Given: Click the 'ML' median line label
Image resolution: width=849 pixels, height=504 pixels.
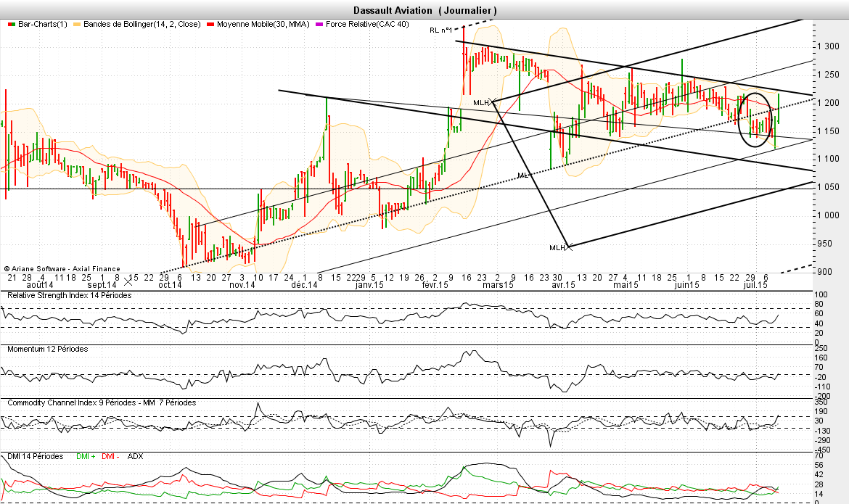Looking at the screenshot, I should coord(522,175).
